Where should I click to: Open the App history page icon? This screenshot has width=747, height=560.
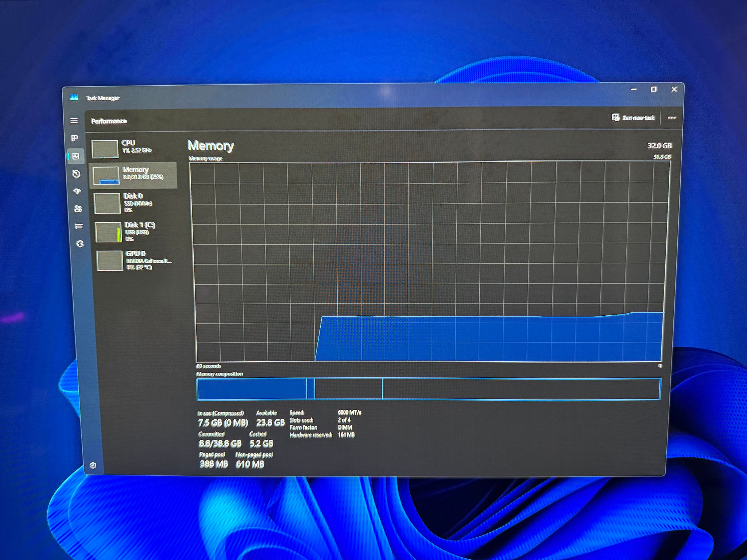coord(76,174)
